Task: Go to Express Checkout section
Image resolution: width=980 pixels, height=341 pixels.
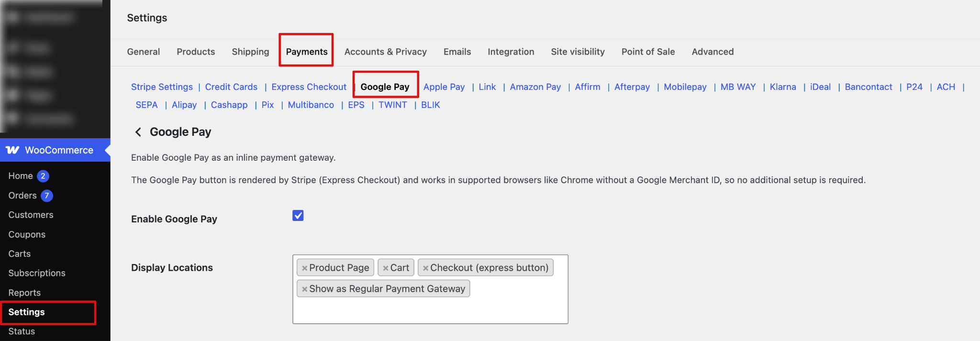Action: (309, 87)
